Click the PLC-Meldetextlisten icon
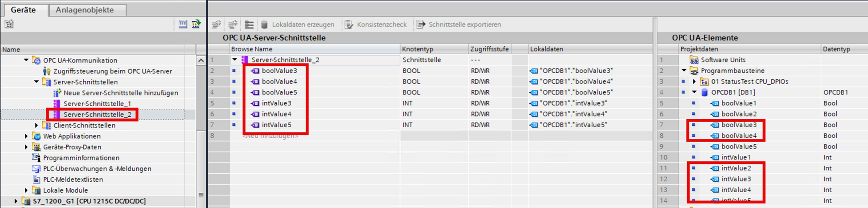This screenshot has width=868, height=208. (x=36, y=180)
